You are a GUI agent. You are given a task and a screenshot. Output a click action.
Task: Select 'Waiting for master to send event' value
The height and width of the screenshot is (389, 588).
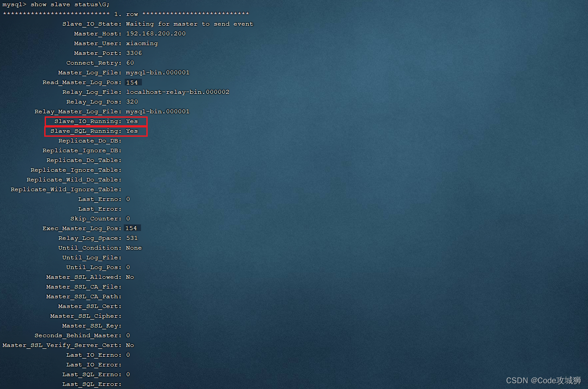pyautogui.click(x=190, y=24)
